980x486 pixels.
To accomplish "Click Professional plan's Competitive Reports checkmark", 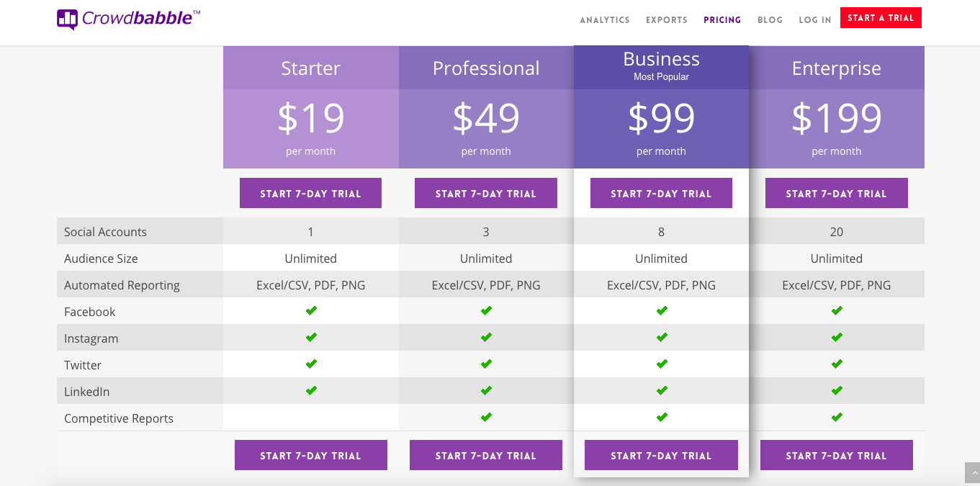I will point(486,418).
